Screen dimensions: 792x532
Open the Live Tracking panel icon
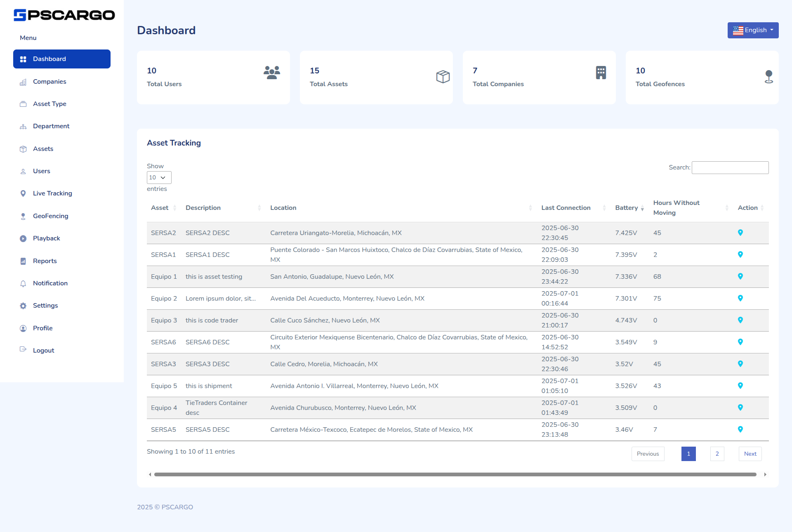[23, 193]
